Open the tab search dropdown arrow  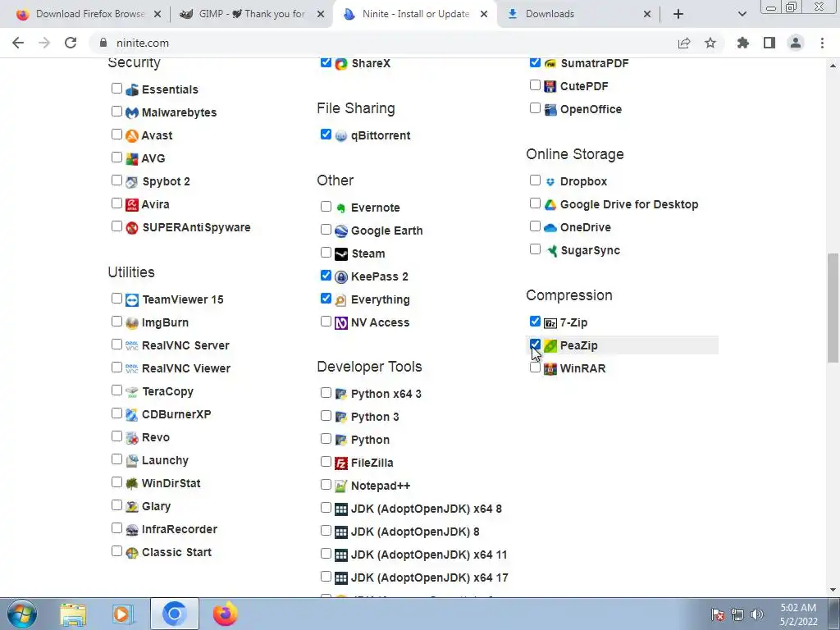(742, 14)
